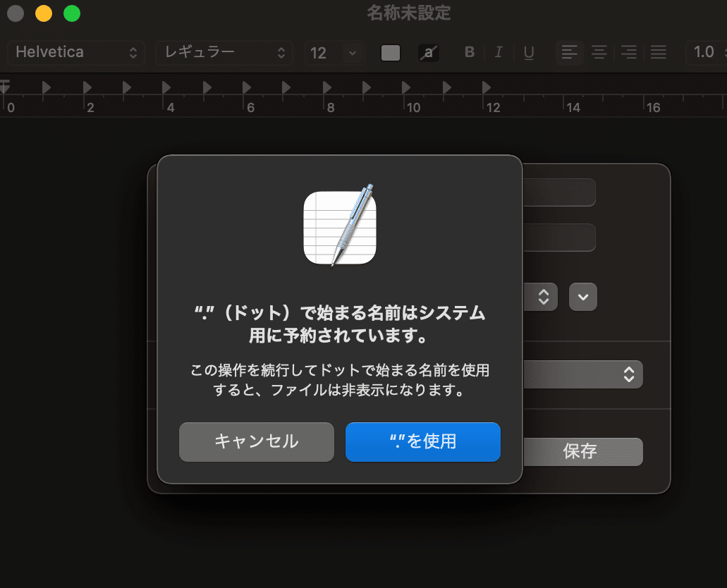The image size is (727, 588).
Task: Click the yellow minimize window button
Action: click(44, 13)
